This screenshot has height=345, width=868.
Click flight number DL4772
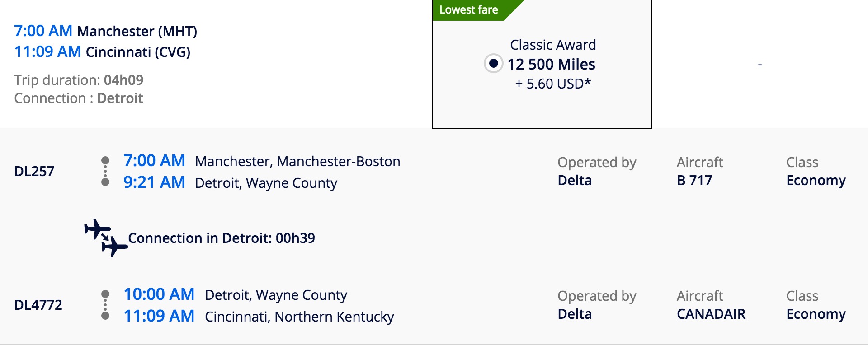coord(38,305)
